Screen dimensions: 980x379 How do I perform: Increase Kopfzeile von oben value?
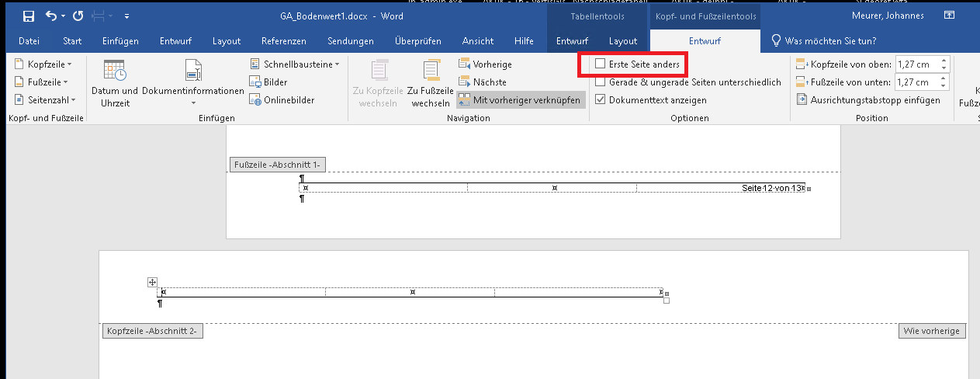[x=944, y=61]
